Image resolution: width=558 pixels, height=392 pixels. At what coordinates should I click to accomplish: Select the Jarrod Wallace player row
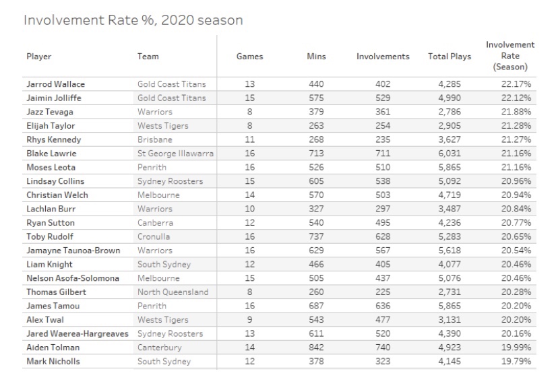[56, 84]
